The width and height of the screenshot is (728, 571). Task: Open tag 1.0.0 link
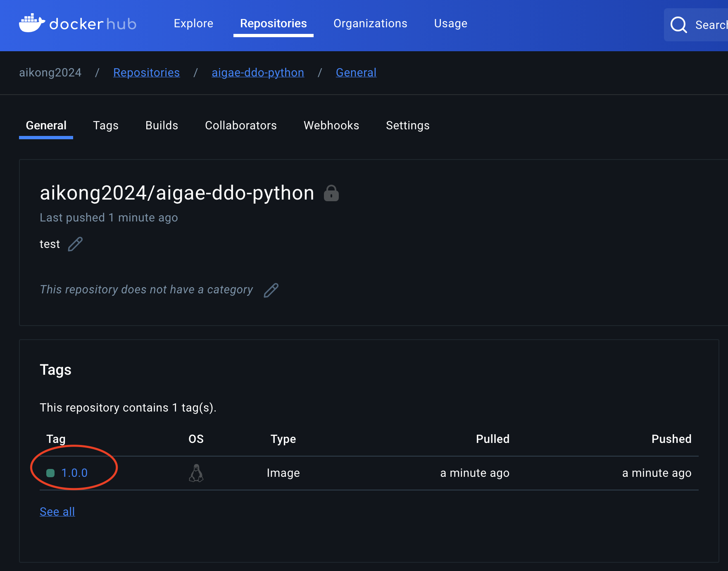(74, 473)
